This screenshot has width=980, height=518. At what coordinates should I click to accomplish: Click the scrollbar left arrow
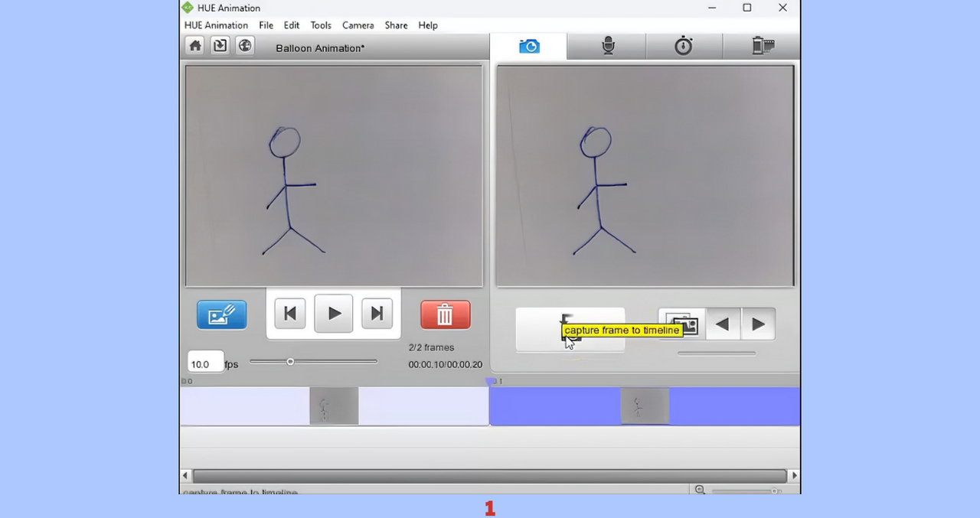click(185, 475)
